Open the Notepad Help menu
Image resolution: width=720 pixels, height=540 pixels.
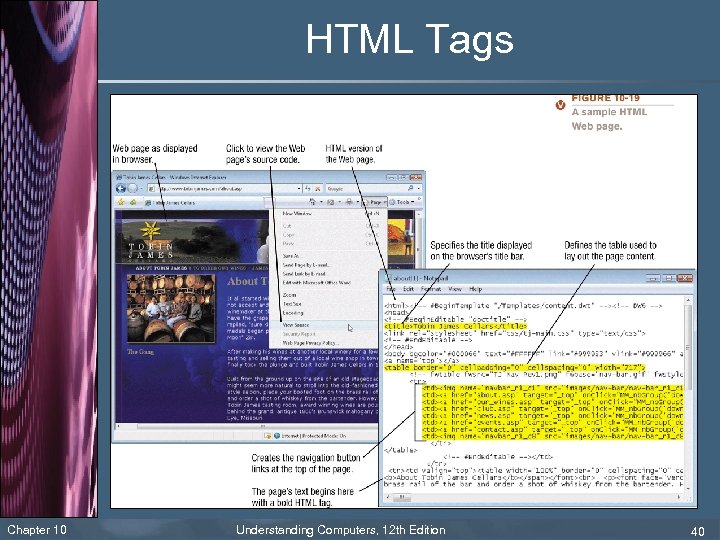tap(476, 289)
